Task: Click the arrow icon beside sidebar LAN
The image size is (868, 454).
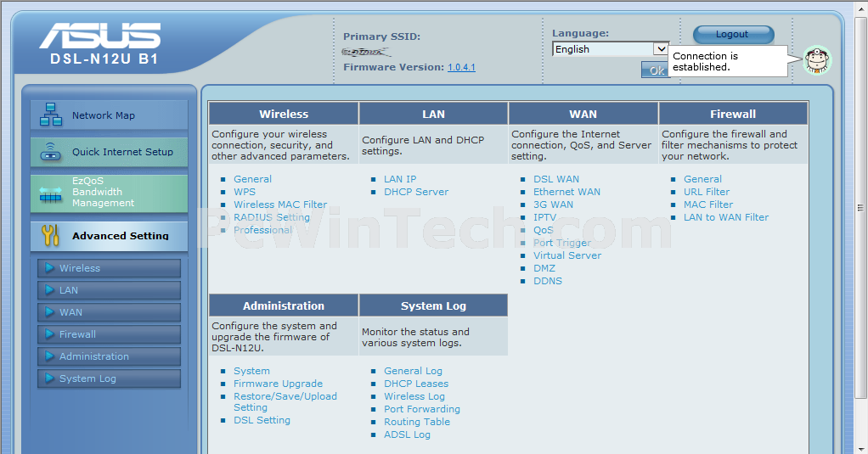Action: click(x=49, y=289)
